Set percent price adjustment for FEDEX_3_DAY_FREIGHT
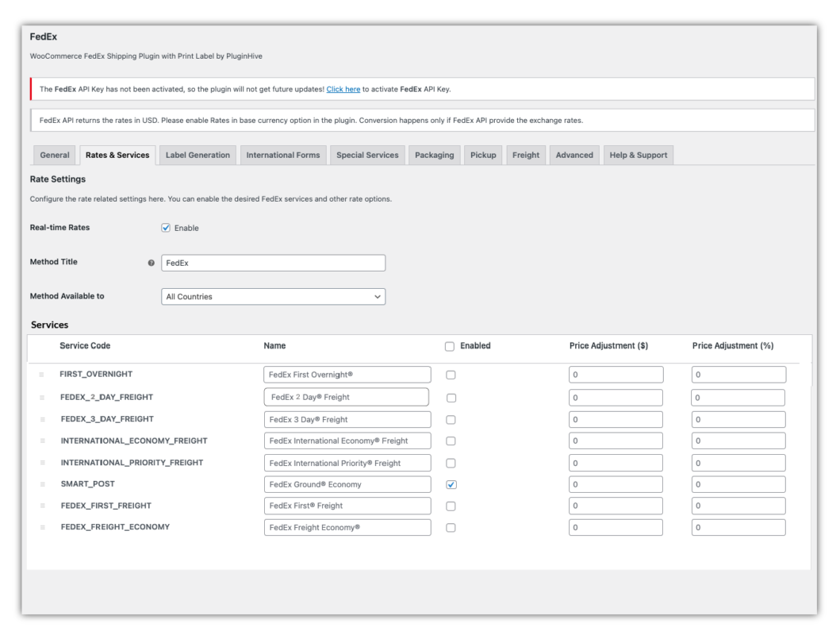This screenshot has height=635, width=840. click(x=738, y=420)
